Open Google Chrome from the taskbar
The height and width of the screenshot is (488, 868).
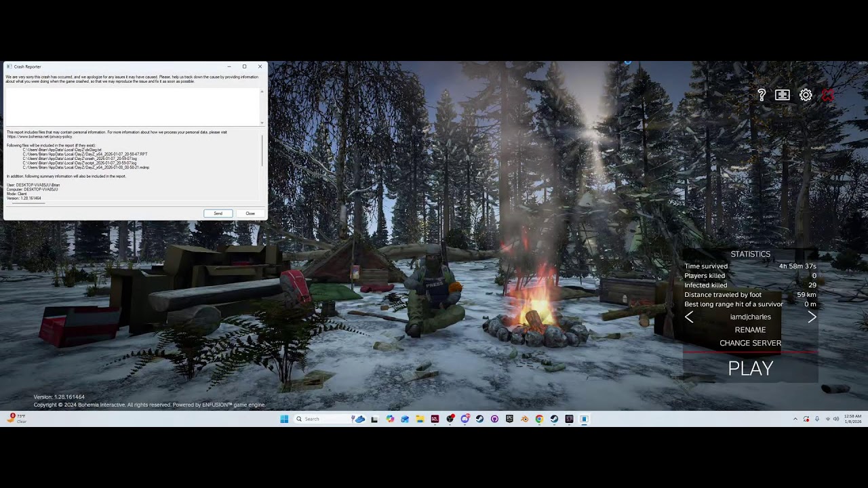(x=539, y=419)
